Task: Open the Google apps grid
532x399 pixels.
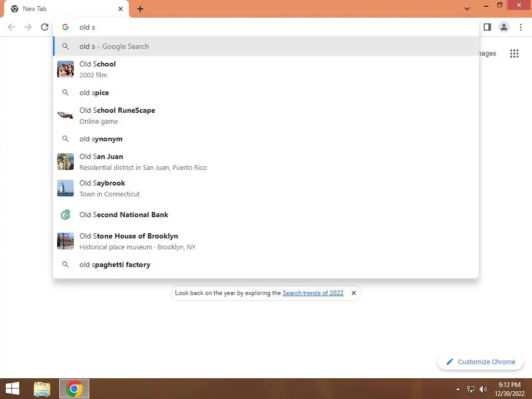Action: (514, 54)
